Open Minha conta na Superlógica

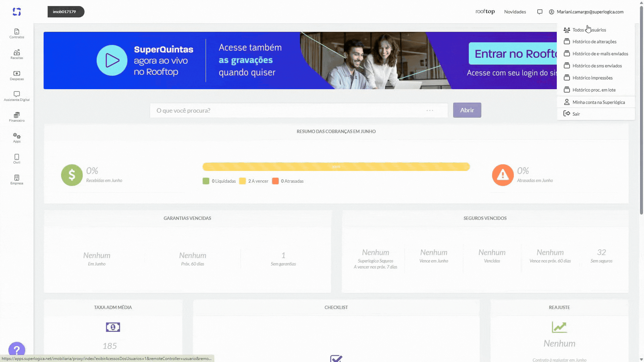[x=596, y=102]
